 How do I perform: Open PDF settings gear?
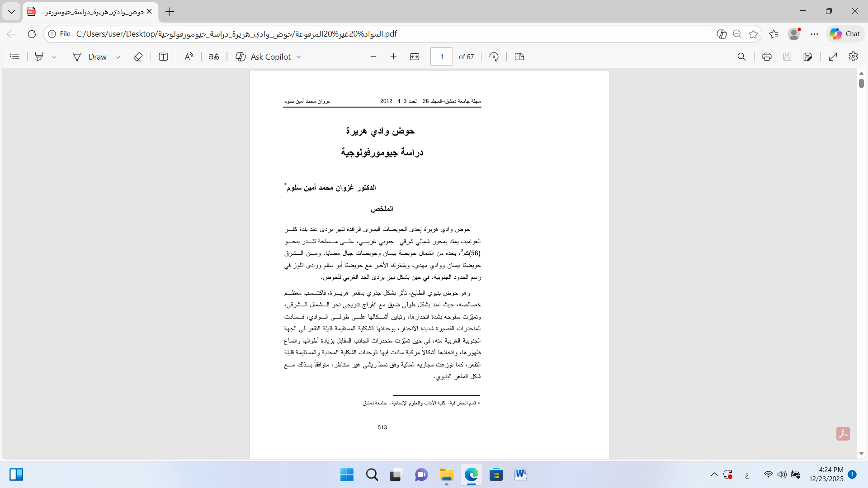(x=853, y=56)
